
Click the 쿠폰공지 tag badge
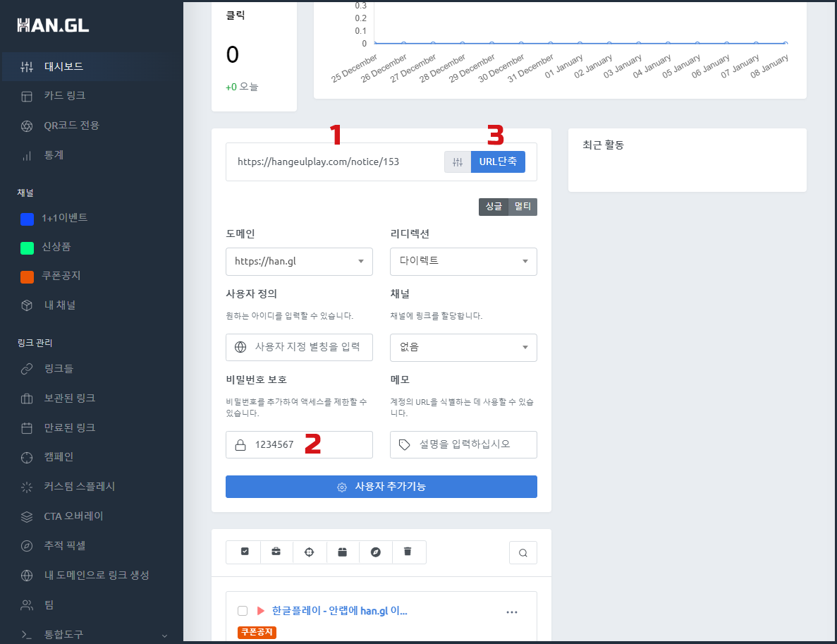pos(257,632)
